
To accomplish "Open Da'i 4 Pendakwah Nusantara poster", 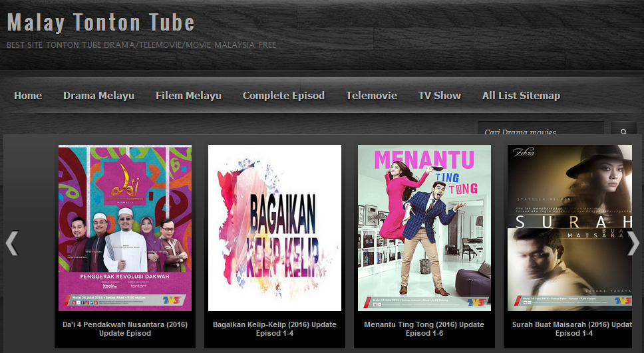I will click(x=125, y=228).
